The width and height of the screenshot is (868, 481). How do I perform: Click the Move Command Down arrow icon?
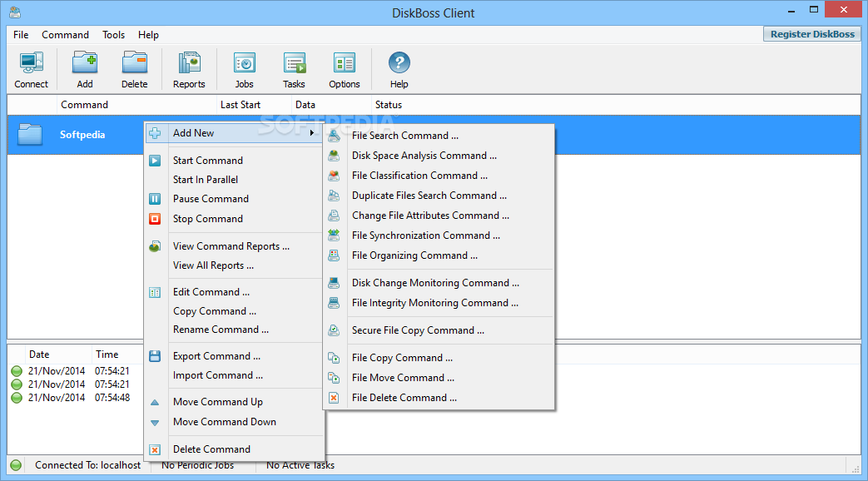[x=155, y=422]
